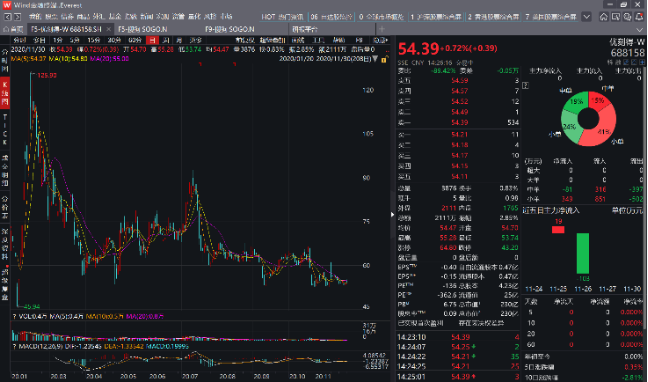Click the Wind logo icon in title bar

7,5
